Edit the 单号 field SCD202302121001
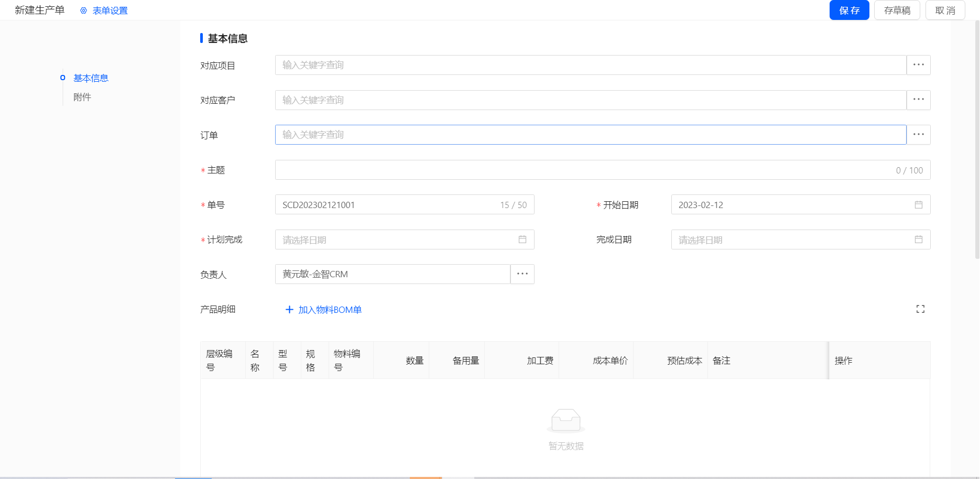Screen dimensions: 980x479 pos(405,204)
